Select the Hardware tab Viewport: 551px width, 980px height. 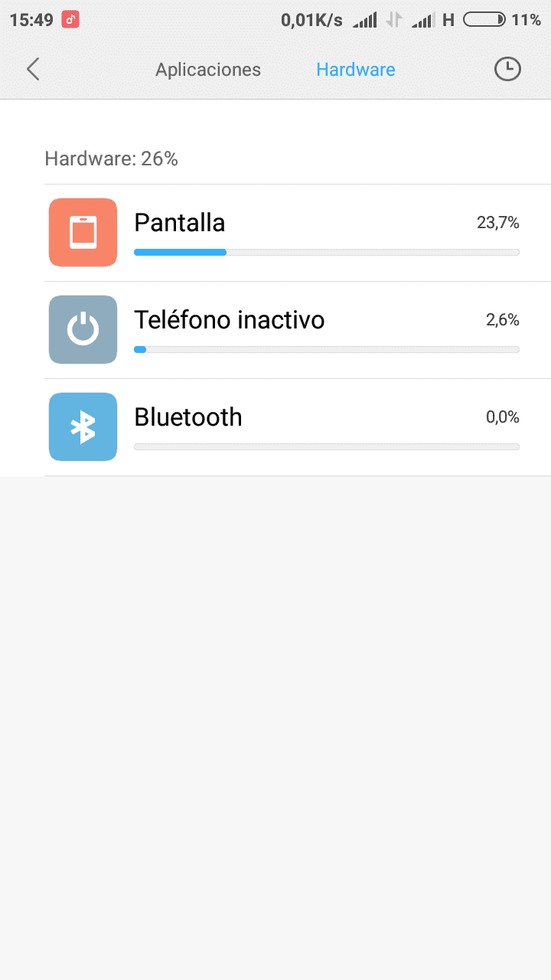[x=356, y=70]
